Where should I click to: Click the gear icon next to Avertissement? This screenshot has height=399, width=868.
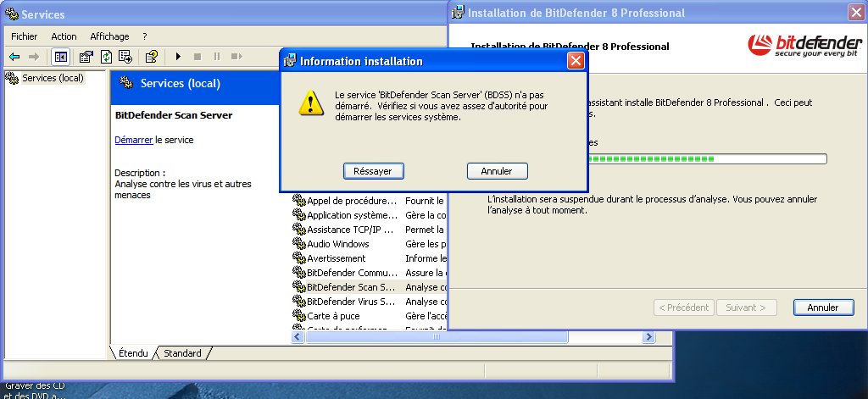click(299, 258)
